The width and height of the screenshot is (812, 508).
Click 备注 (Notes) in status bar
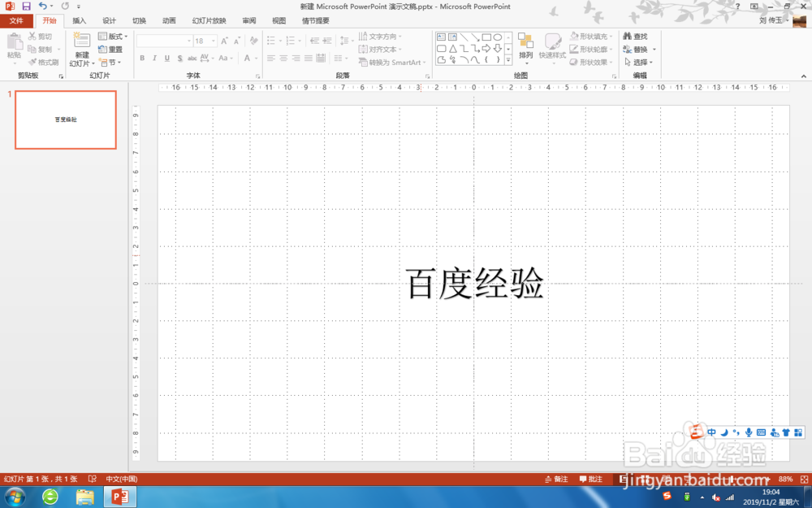click(556, 479)
